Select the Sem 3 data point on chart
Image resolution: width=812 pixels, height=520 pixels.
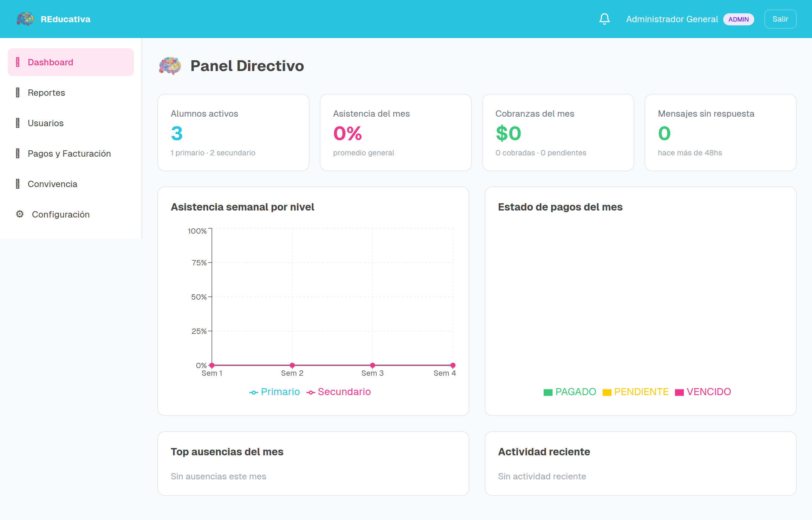(x=372, y=365)
